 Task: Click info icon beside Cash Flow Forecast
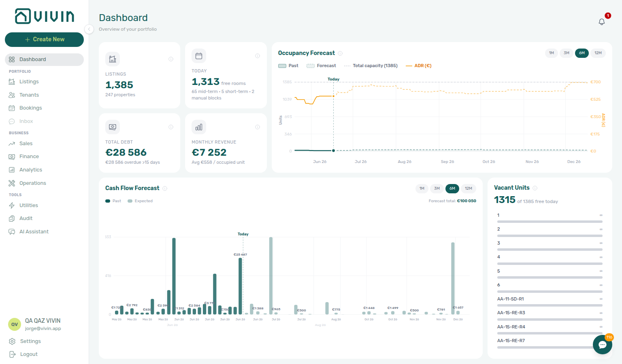point(165,188)
